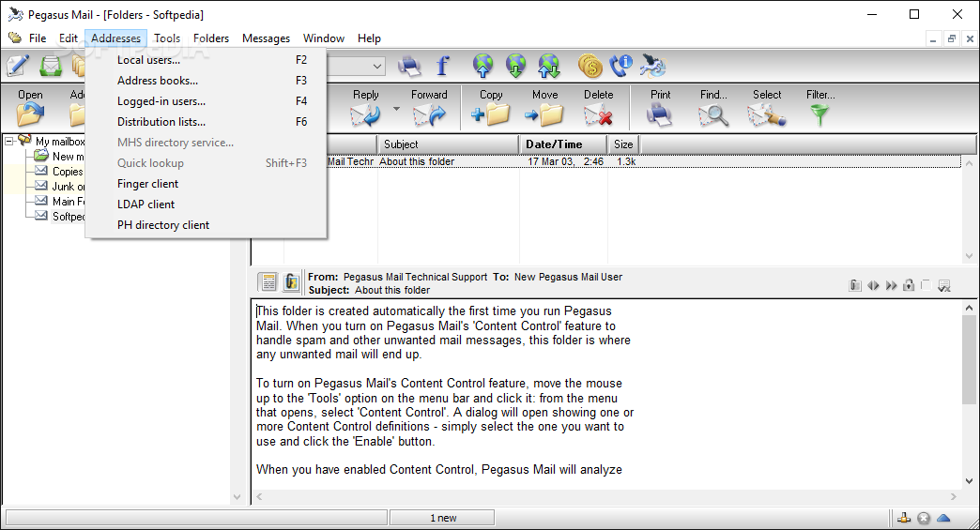Show message view with the page icon in preview header
The image size is (980, 530).
(x=268, y=282)
